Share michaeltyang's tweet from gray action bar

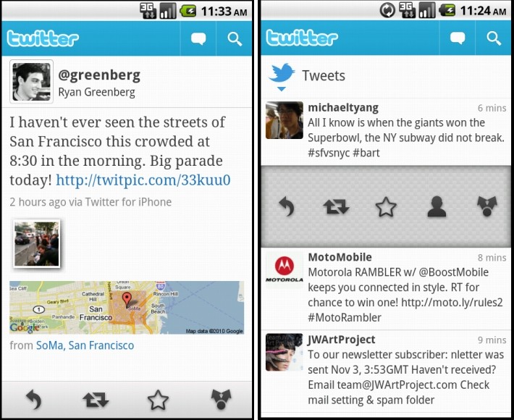(487, 206)
